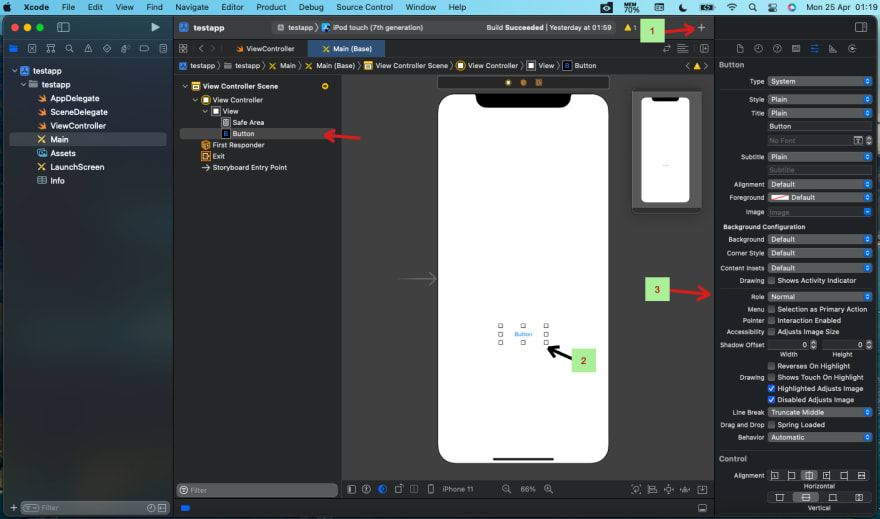Toggle the navigator sidebar visibility
The height and width of the screenshot is (519, 880).
coord(63,27)
